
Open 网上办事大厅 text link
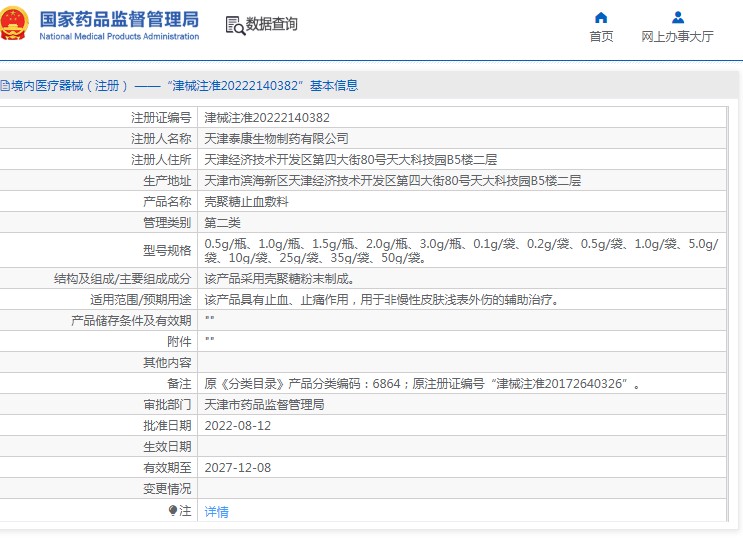click(677, 36)
